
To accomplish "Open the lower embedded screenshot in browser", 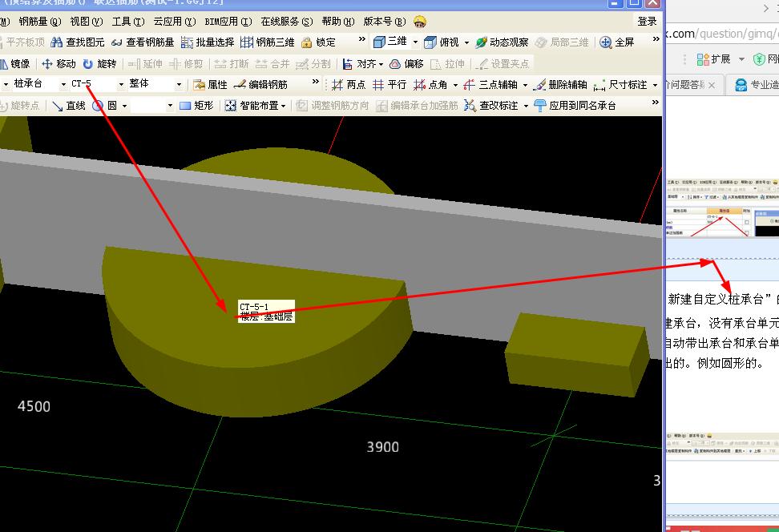I will click(722, 442).
